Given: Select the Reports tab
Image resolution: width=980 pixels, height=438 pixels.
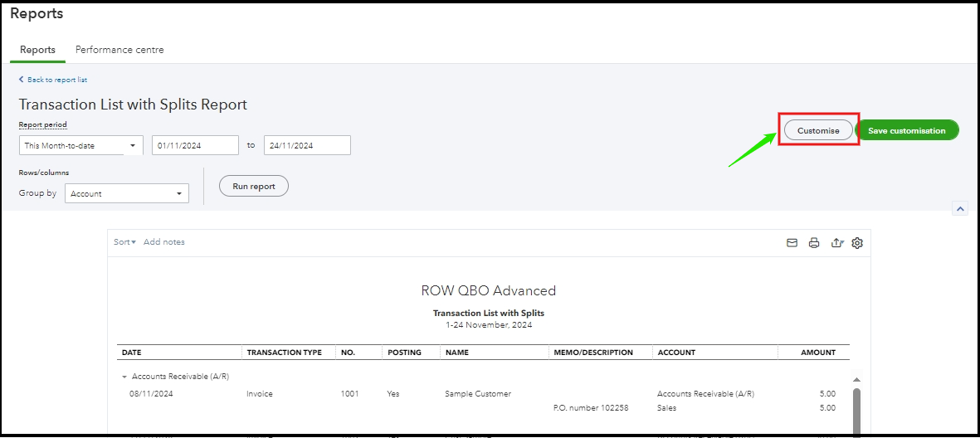Looking at the screenshot, I should tap(37, 50).
